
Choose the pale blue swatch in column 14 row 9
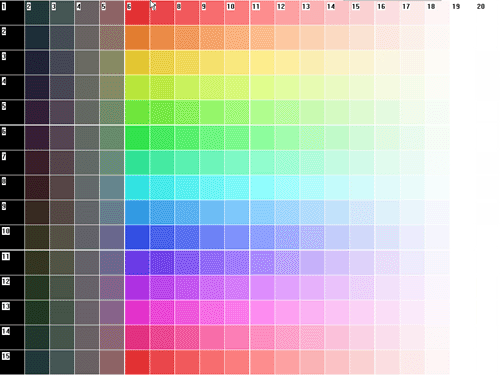(x=337, y=213)
